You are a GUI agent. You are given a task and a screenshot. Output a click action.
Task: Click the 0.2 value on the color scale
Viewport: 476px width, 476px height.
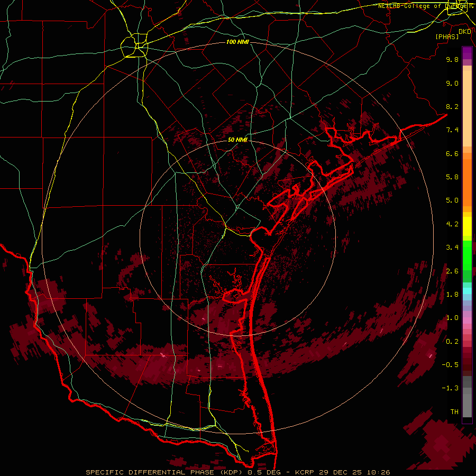click(x=452, y=342)
